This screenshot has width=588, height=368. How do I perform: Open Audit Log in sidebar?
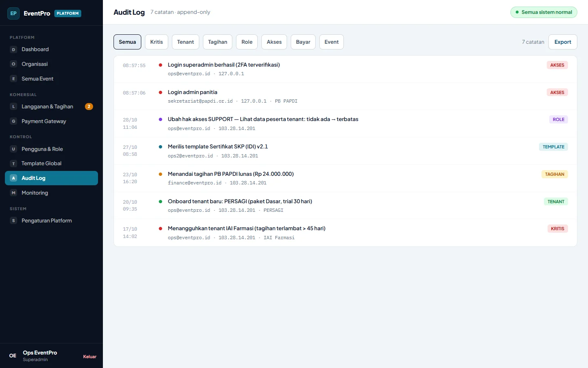(51, 178)
